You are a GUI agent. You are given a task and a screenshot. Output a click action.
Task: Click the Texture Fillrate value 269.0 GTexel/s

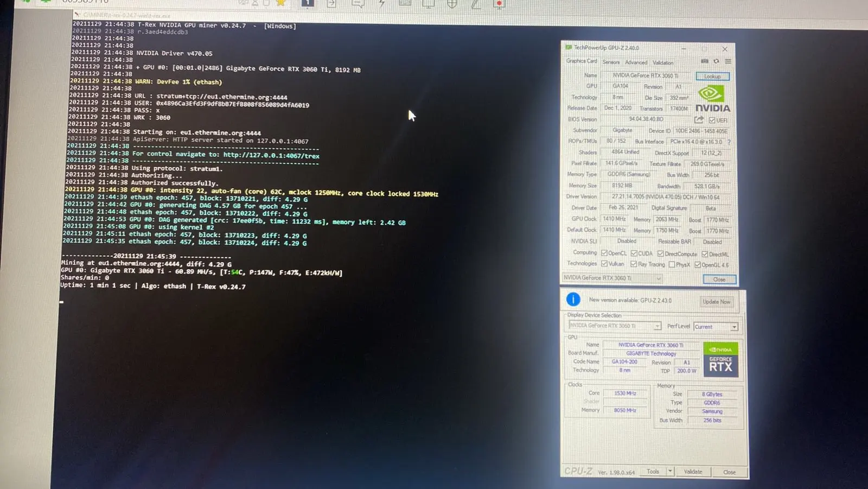pos(707,164)
